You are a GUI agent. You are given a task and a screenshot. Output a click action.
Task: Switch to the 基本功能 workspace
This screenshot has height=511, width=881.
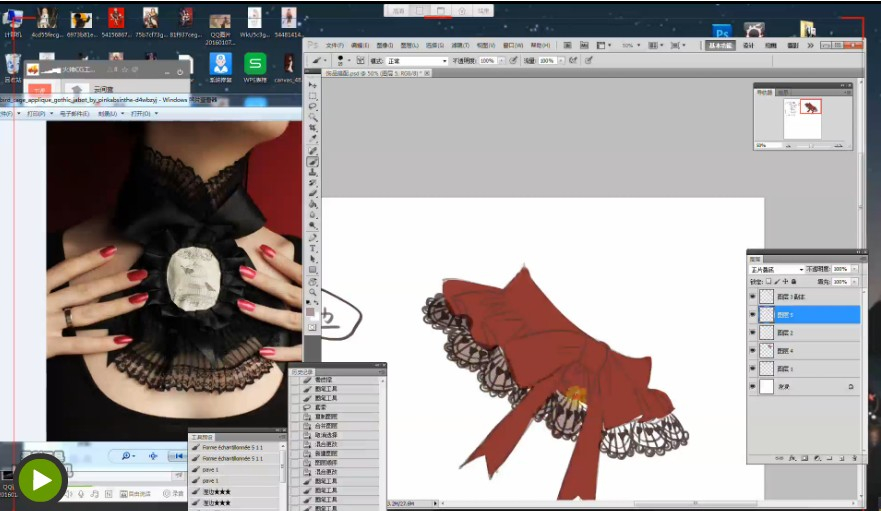[720, 46]
